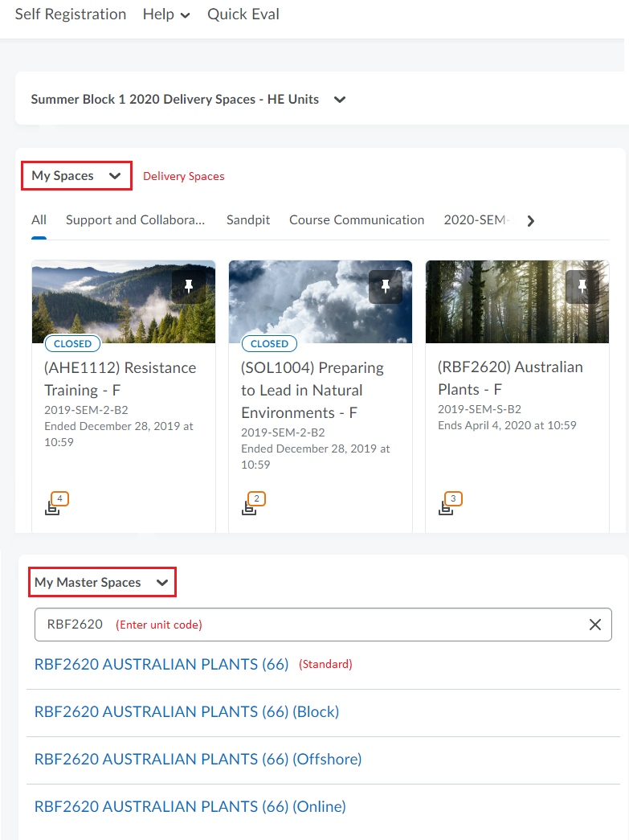Screen dimensions: 629x840
Task: Unpin the AHE1112 Resistance Training course
Action: pos(189,287)
